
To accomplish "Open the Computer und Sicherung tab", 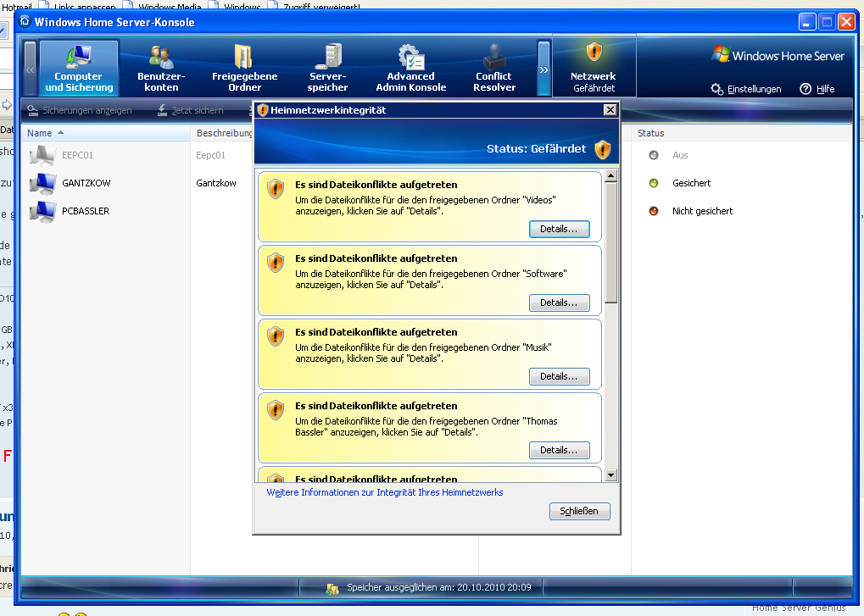I will [79, 68].
